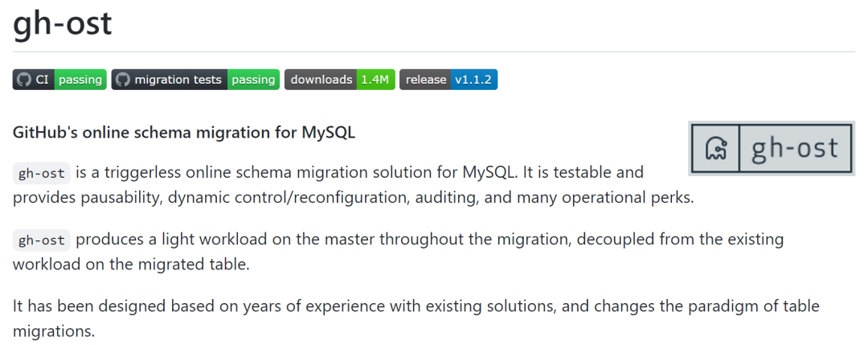Screen dimensions: 868x345
Task: Click the GitHub icon in the CI badge
Action: pyautogui.click(x=23, y=80)
